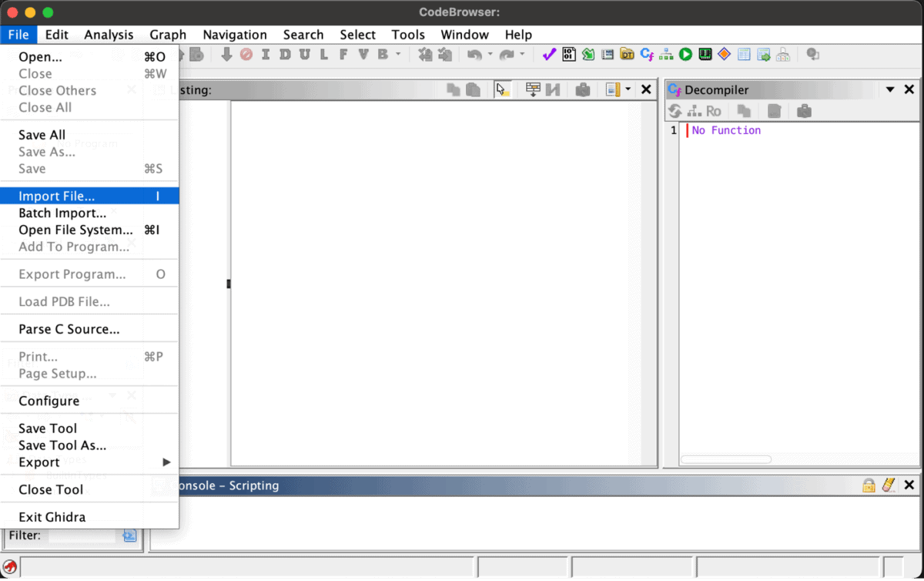924x581 pixels.
Task: Toggle the Listing mouse hover mode icon
Action: [502, 90]
